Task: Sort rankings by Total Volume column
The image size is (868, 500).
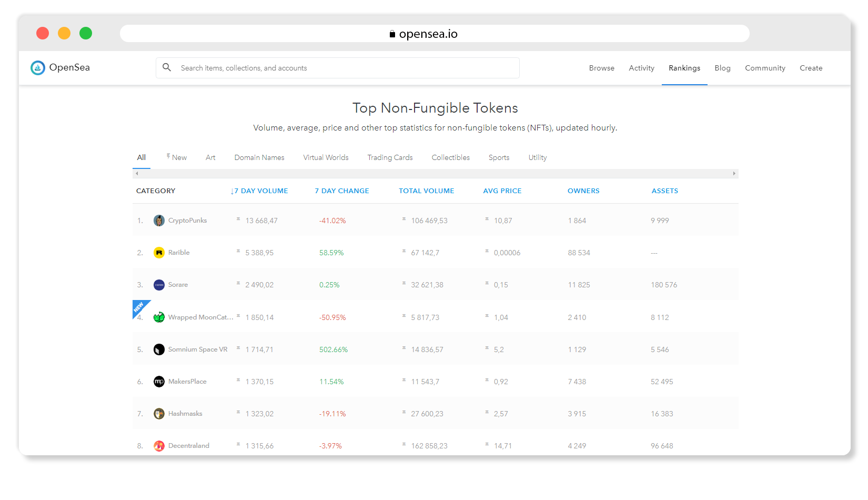Action: point(426,191)
